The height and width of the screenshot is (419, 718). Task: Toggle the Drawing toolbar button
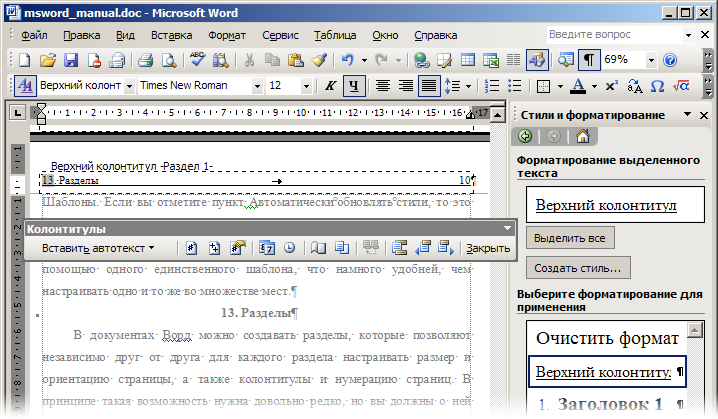click(x=537, y=60)
